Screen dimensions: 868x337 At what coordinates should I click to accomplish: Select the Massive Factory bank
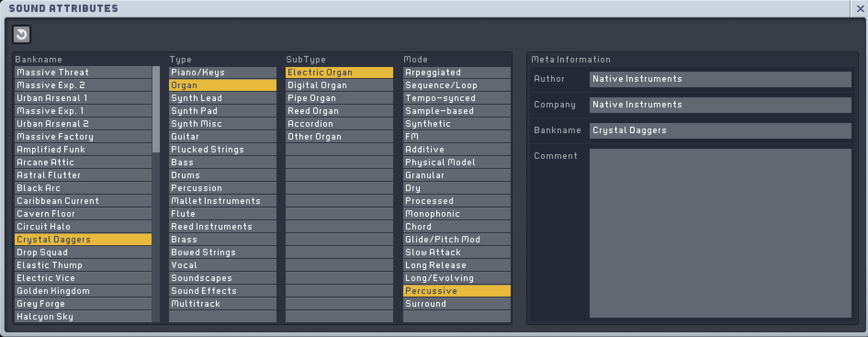(83, 136)
